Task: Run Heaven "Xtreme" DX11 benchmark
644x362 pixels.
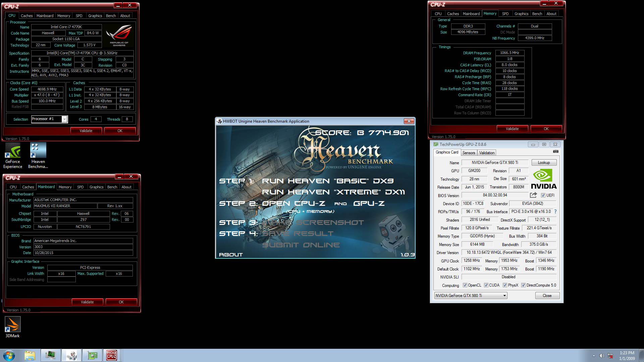Action: coord(333,192)
